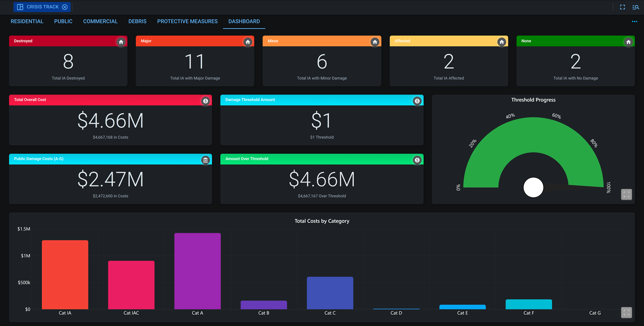Expand the Threshold Progress gauge to fullscreen

(x=626, y=194)
